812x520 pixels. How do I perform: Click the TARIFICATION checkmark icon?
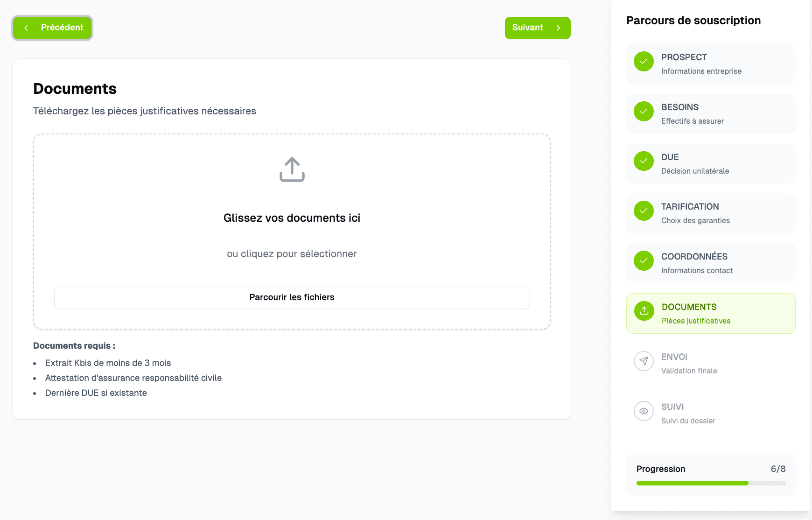pyautogui.click(x=644, y=211)
